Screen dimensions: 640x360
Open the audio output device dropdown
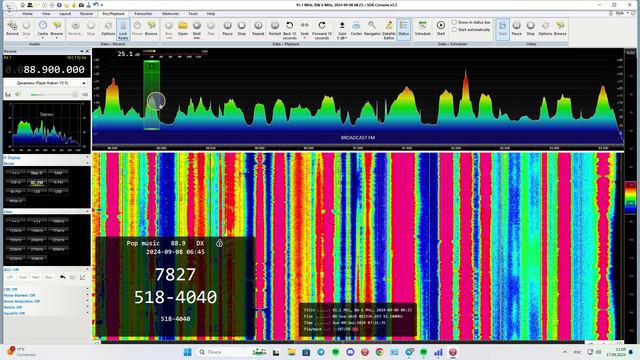[46, 83]
